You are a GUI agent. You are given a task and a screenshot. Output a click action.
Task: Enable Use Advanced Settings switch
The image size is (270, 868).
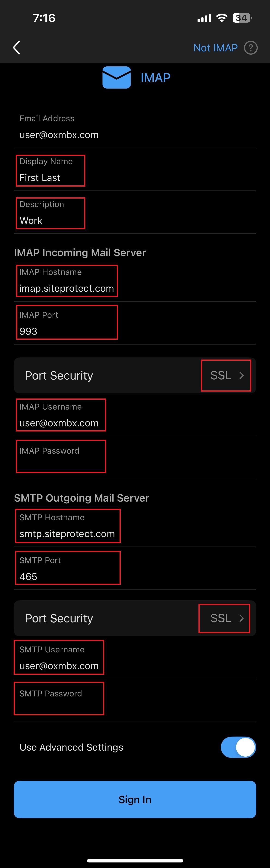pos(238,747)
